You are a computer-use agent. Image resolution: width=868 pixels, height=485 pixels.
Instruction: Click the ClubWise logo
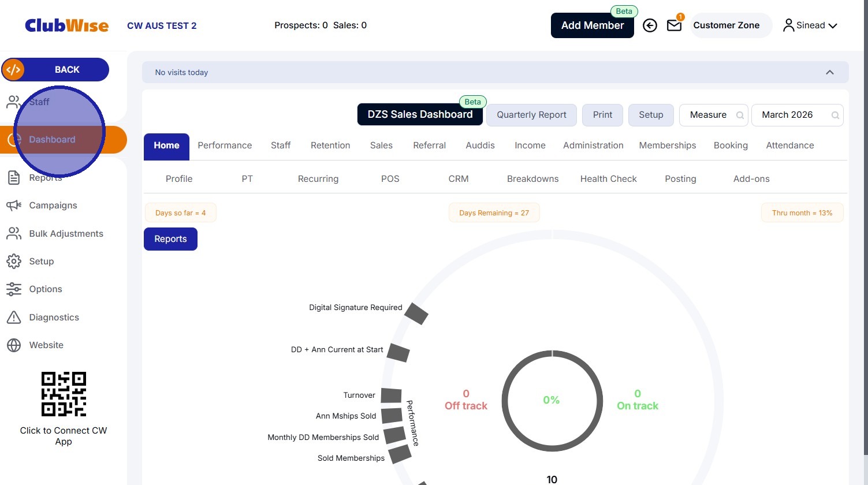[x=66, y=25]
